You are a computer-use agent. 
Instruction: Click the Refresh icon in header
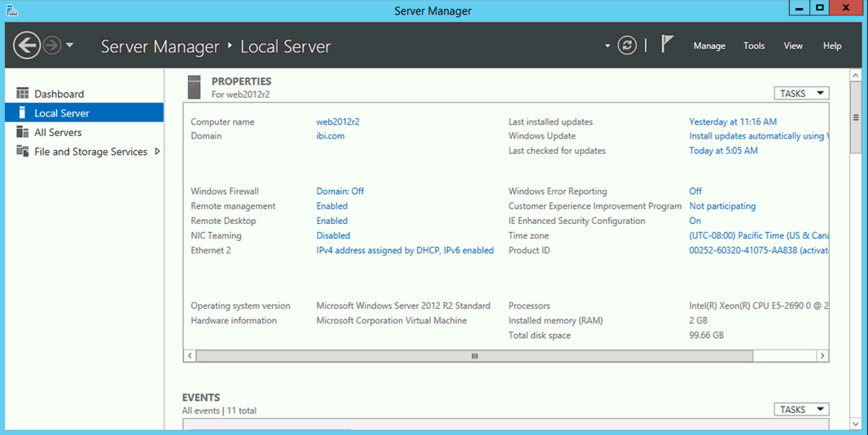pyautogui.click(x=627, y=46)
